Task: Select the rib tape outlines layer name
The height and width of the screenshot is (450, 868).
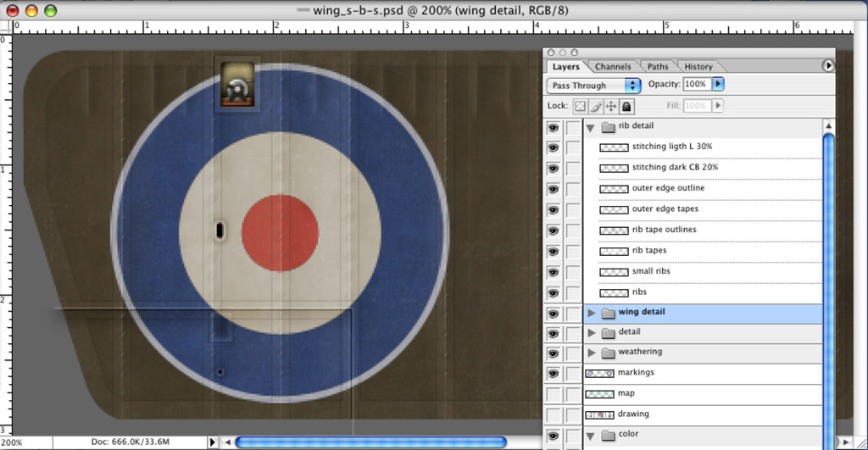Action: (x=665, y=230)
